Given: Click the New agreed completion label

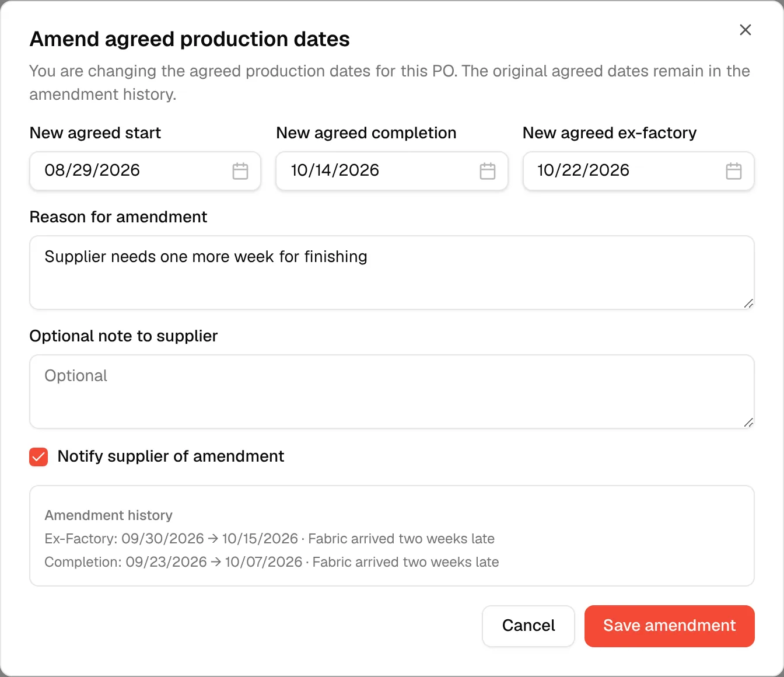Looking at the screenshot, I should [x=366, y=133].
